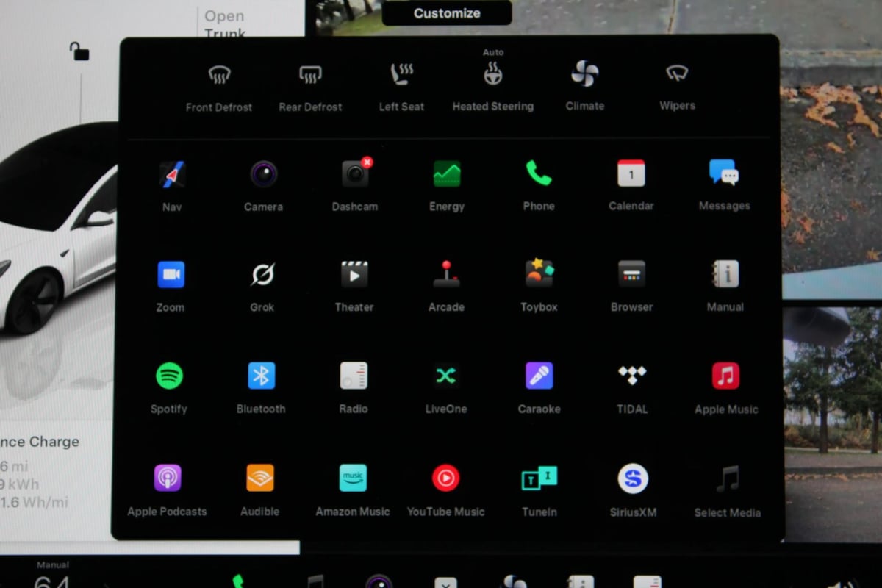Open Climate controls

(x=585, y=75)
